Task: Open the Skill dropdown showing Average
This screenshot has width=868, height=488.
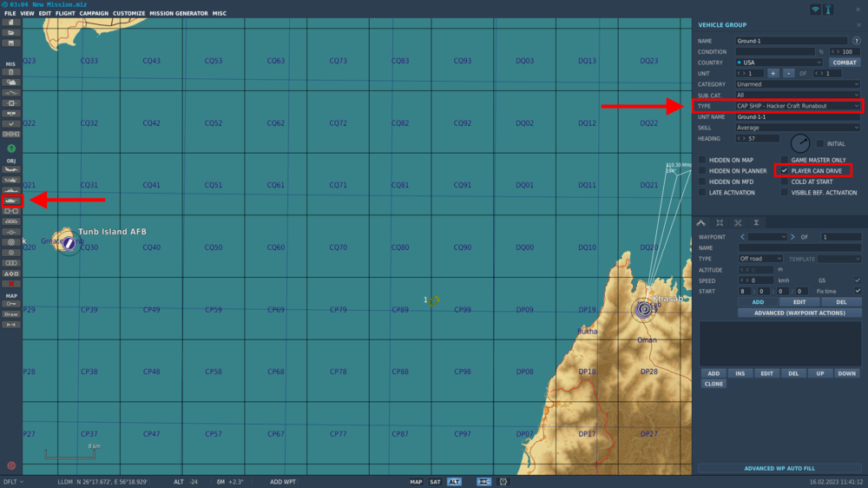Action: click(x=798, y=128)
